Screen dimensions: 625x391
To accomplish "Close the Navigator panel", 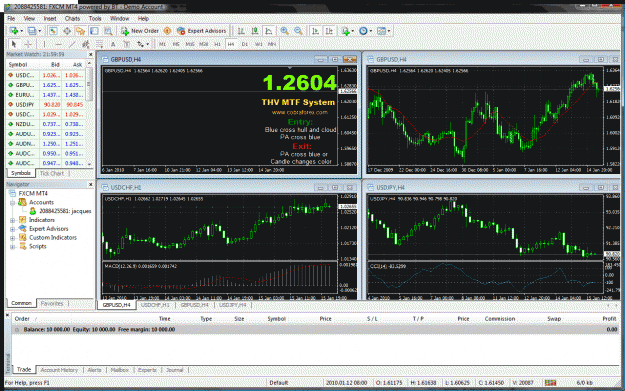I will [90, 185].
